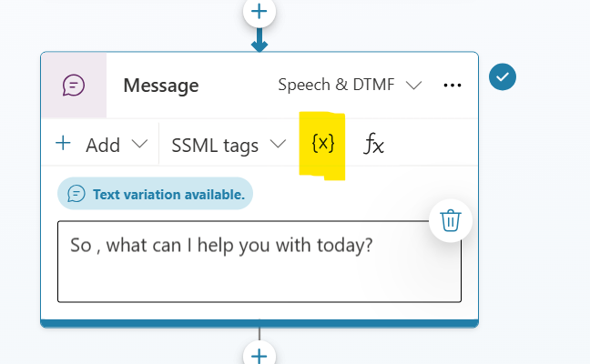The height and width of the screenshot is (364, 590).
Task: Expand the SSML tags chevron
Action: click(x=278, y=144)
